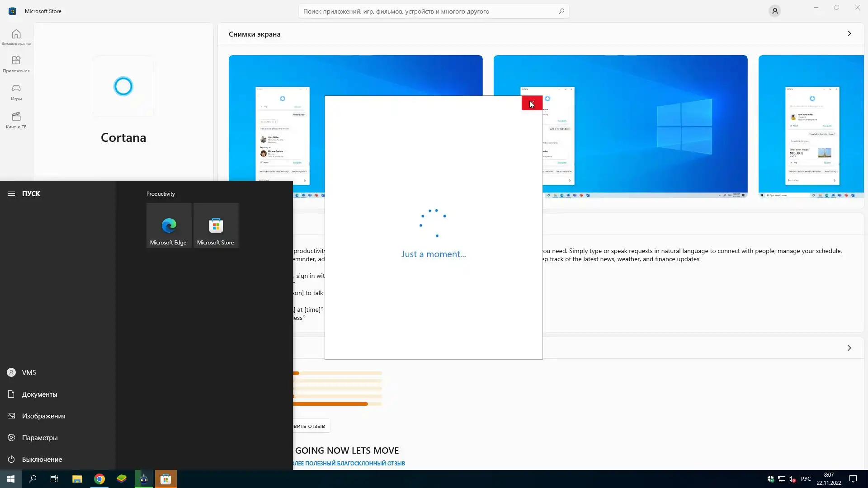Screen dimensions: 868x488
Task: Click the user account icon
Action: pos(774,11)
